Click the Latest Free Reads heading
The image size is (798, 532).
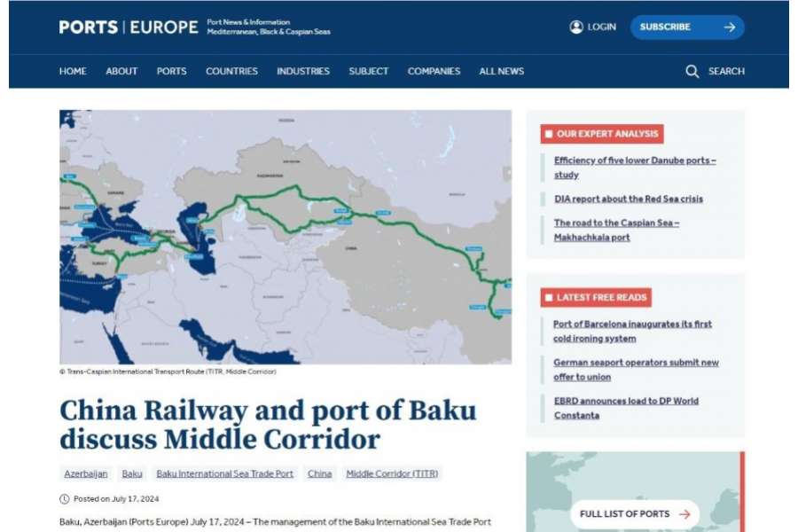coord(596,297)
